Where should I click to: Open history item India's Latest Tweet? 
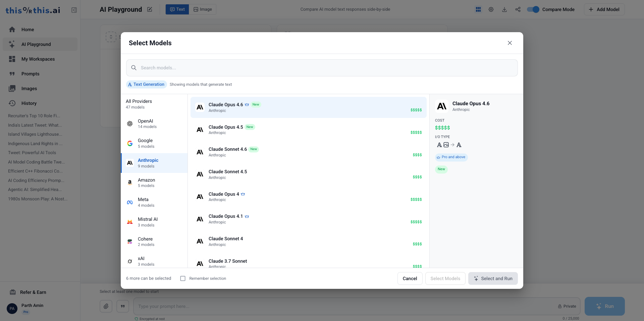[35, 125]
